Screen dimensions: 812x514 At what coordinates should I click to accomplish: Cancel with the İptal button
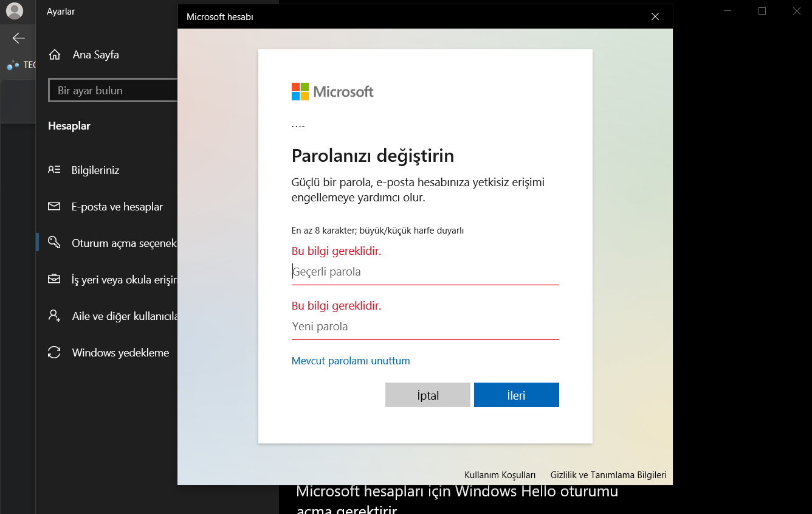428,395
